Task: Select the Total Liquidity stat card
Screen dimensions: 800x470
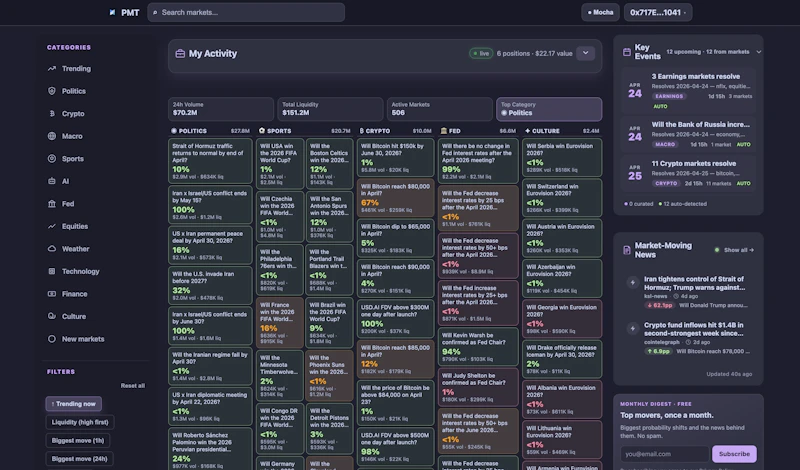Action: pos(330,109)
